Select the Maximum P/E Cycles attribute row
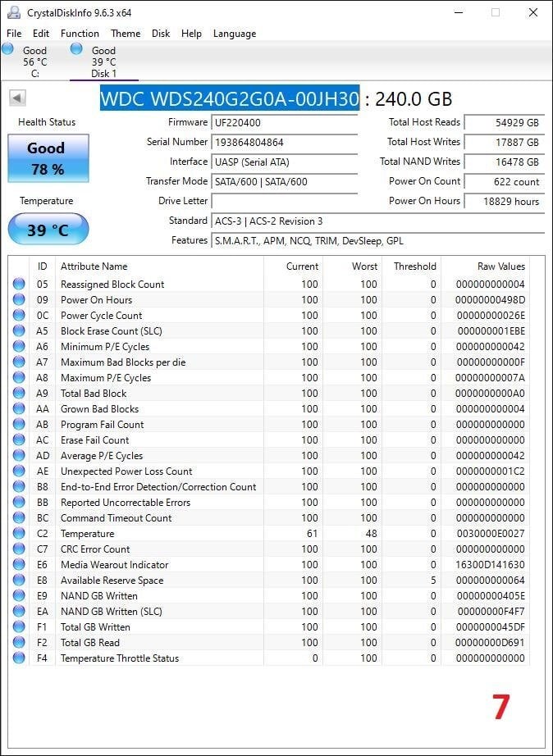 [269, 377]
